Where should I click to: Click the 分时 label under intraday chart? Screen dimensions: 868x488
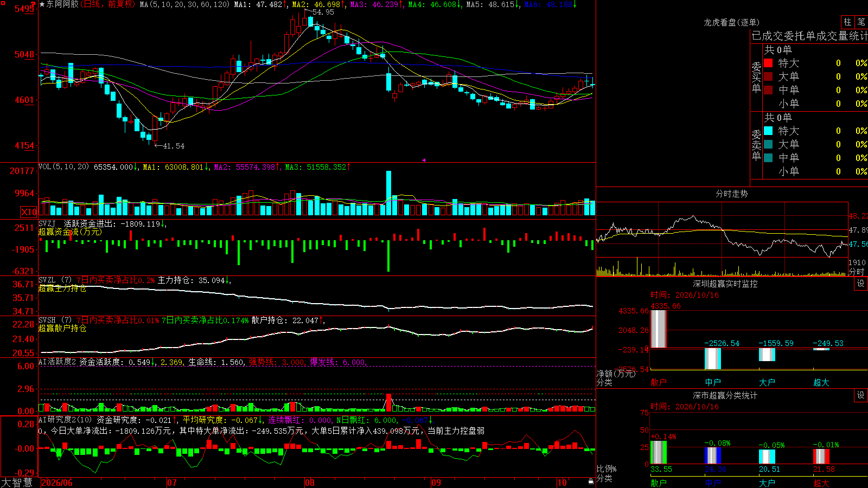click(x=857, y=272)
